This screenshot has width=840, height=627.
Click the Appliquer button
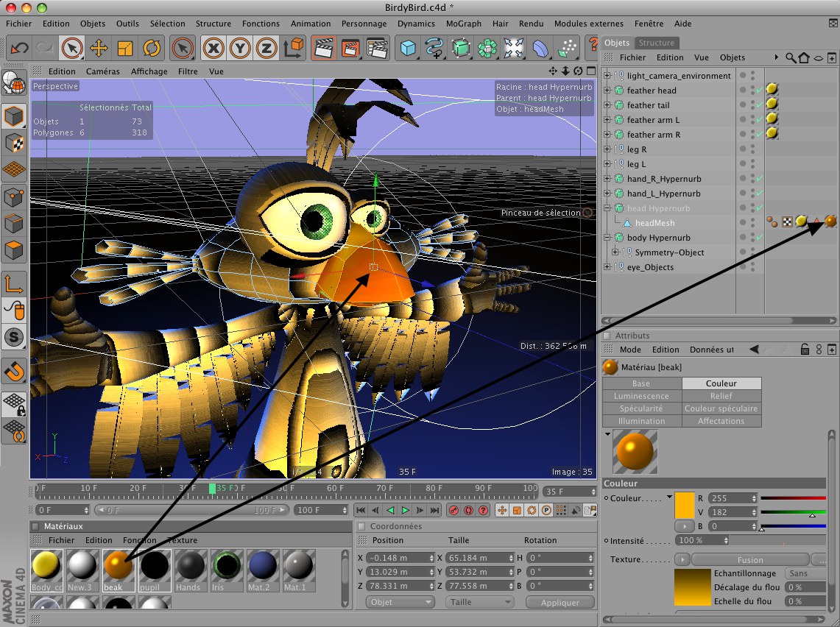(x=560, y=602)
